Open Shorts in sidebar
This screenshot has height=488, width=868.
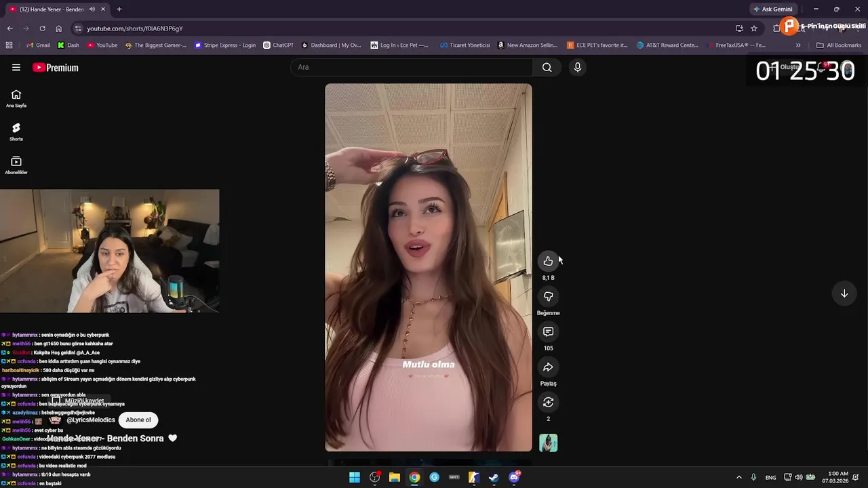tap(16, 131)
